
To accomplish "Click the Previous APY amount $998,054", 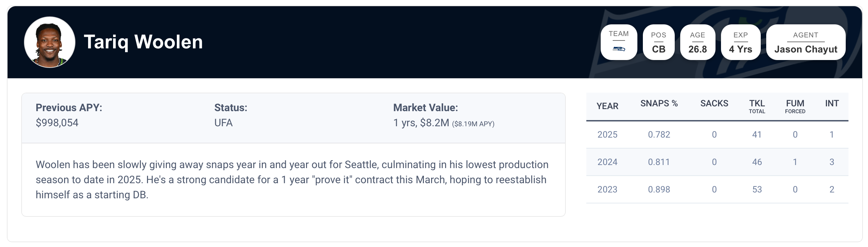I will tap(57, 123).
